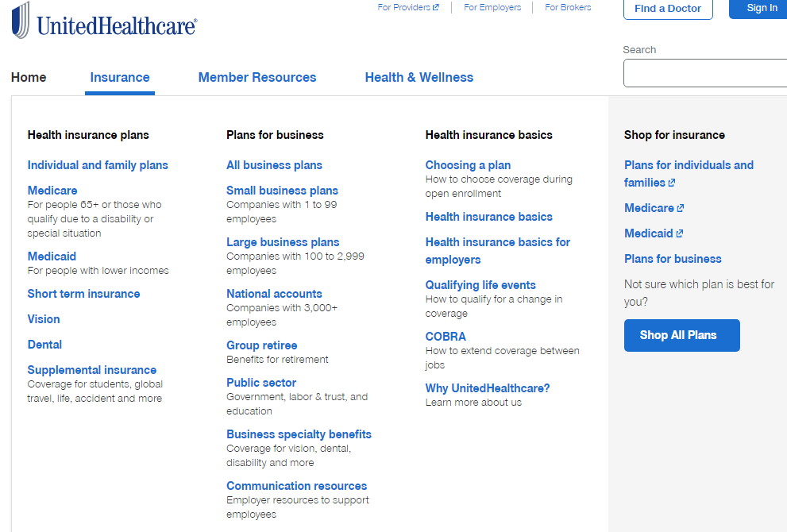Open Small business plans link
Viewport: 787px width, 532px height.
click(282, 191)
